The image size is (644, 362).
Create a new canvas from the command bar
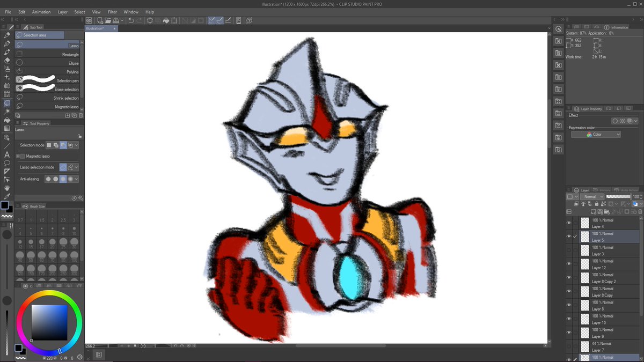coord(100,20)
